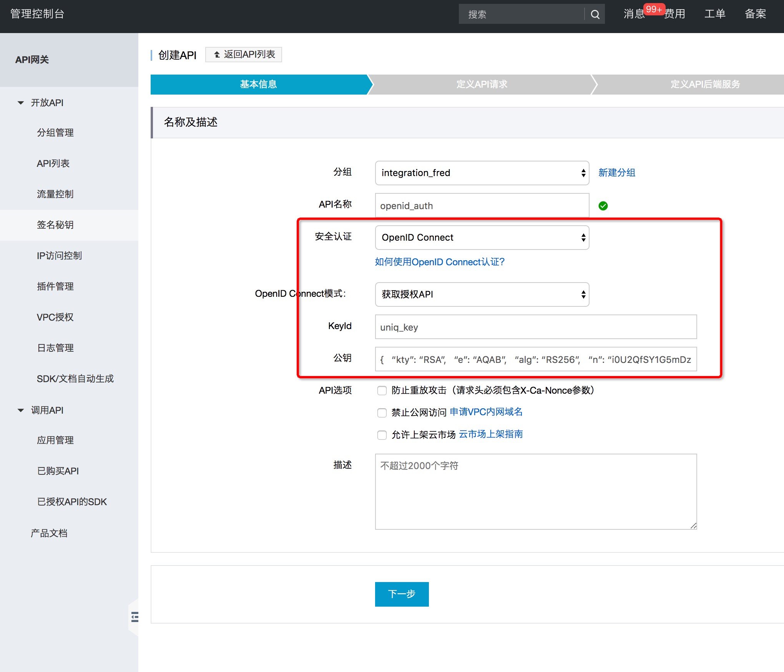The height and width of the screenshot is (672, 784).
Task: Click the 新建分组 link
Action: [x=616, y=173]
